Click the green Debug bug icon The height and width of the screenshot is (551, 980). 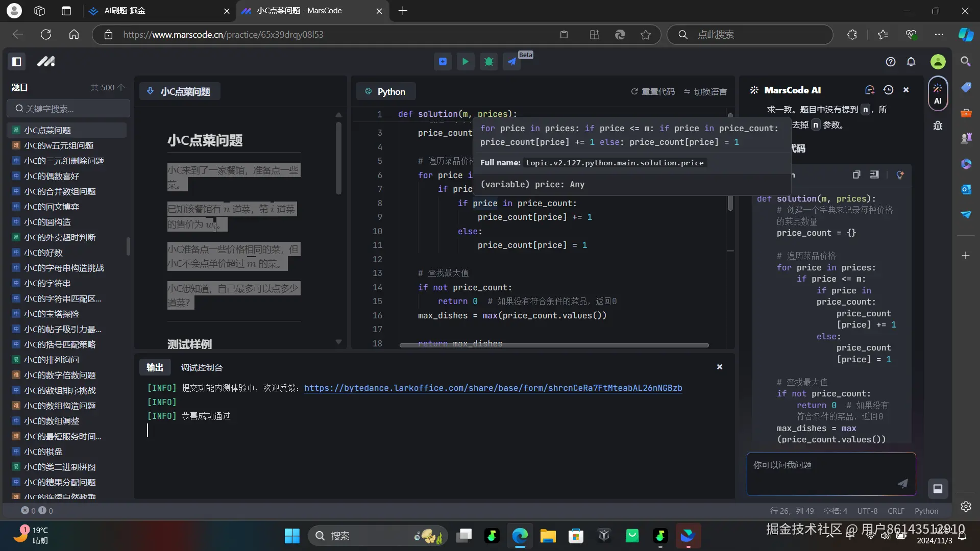point(488,62)
